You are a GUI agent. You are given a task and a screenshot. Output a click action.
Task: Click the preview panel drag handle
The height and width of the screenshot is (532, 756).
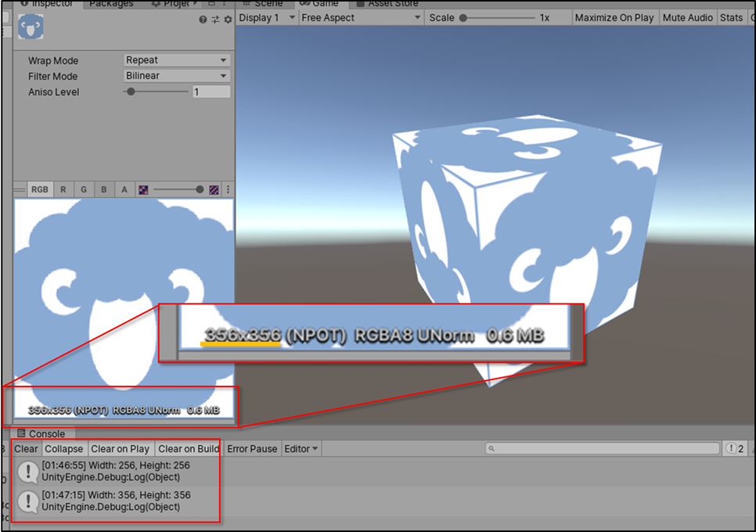click(20, 190)
